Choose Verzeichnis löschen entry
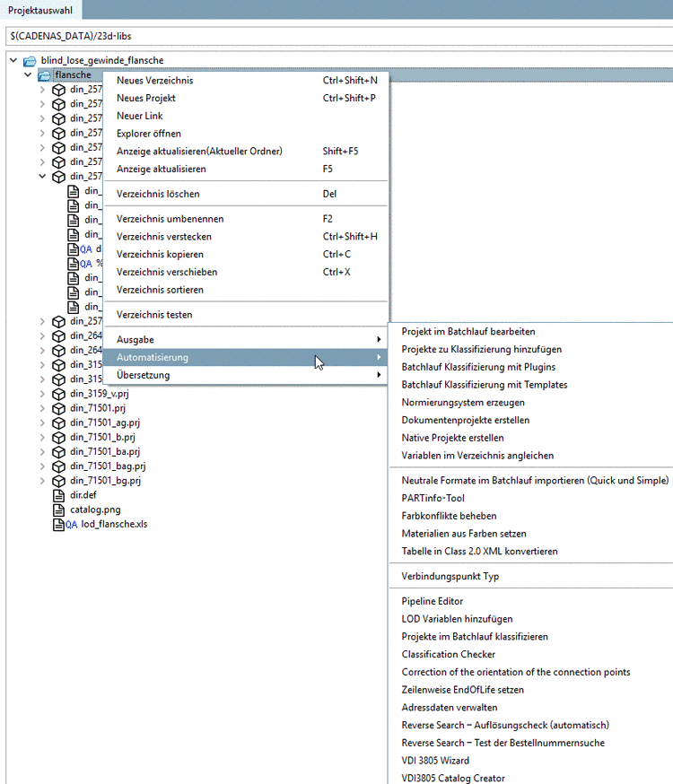The height and width of the screenshot is (784, 673). pyautogui.click(x=246, y=194)
